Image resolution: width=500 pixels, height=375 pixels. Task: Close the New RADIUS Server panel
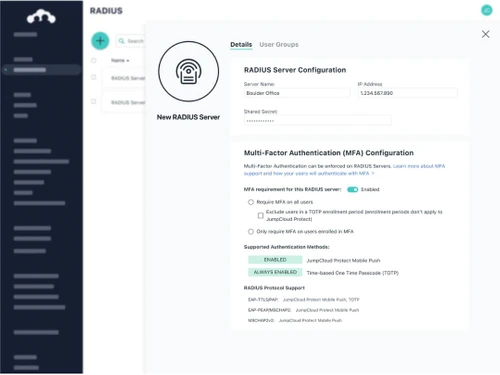click(485, 34)
